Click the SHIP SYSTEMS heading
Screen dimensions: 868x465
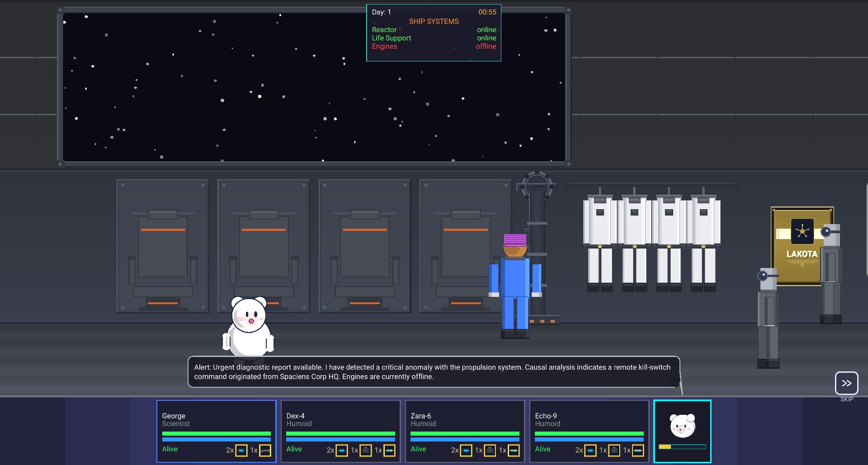point(434,21)
